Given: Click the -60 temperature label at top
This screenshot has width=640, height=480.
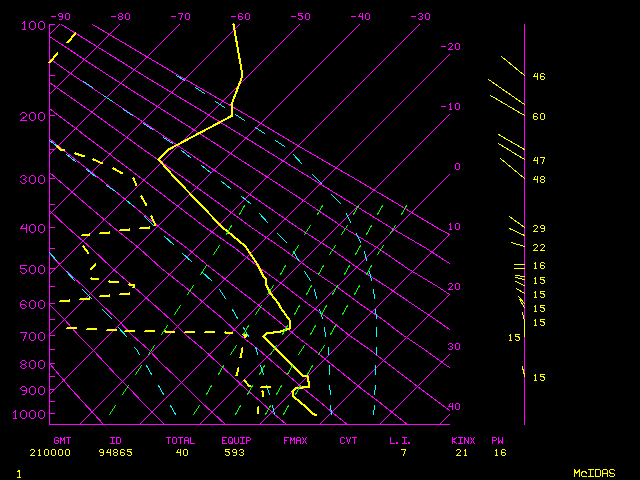Looking at the screenshot, I should [x=240, y=17].
